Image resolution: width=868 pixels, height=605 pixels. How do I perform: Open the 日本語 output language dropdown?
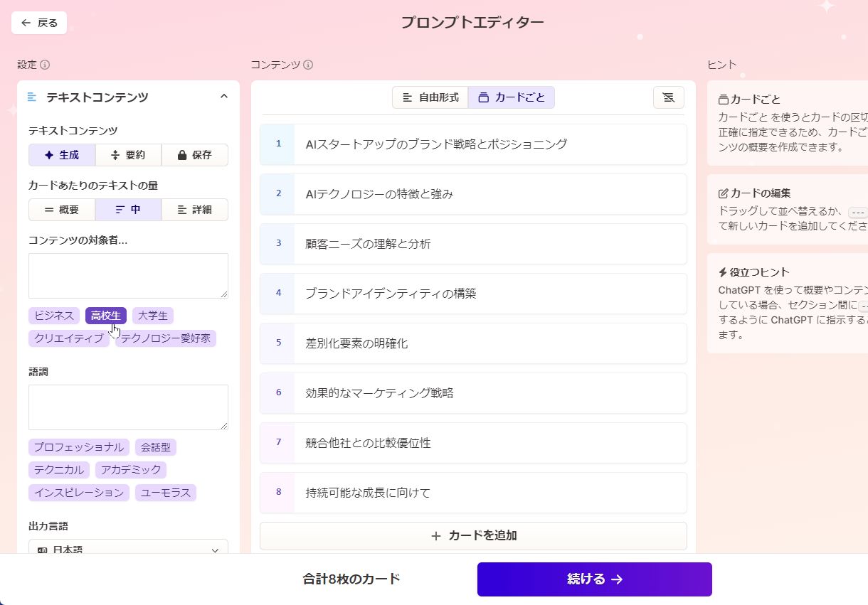[128, 550]
